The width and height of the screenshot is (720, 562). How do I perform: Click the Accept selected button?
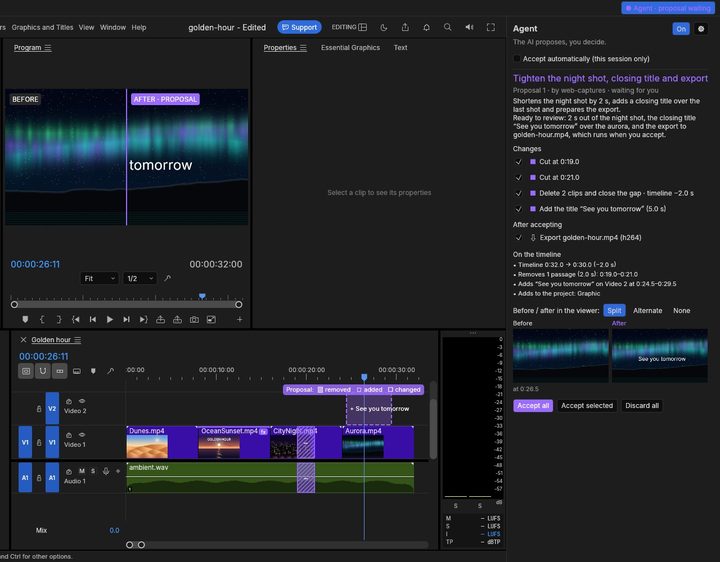tap(587, 405)
